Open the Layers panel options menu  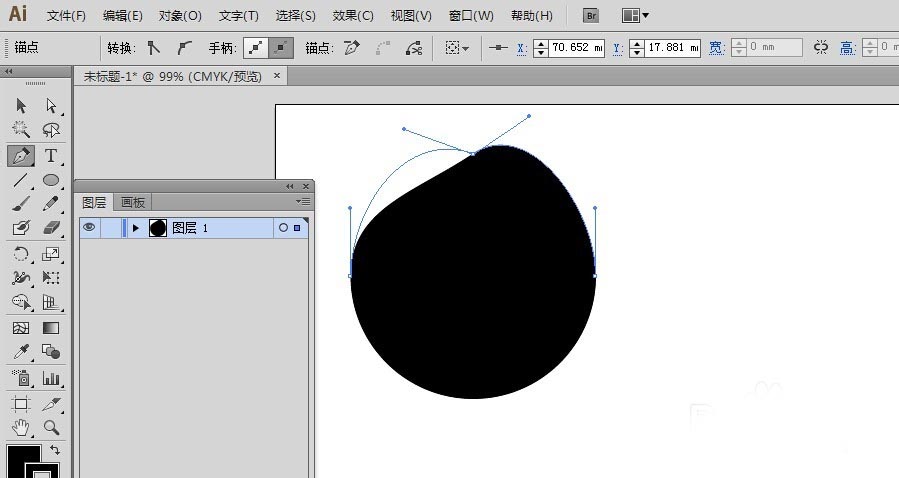pyautogui.click(x=305, y=202)
